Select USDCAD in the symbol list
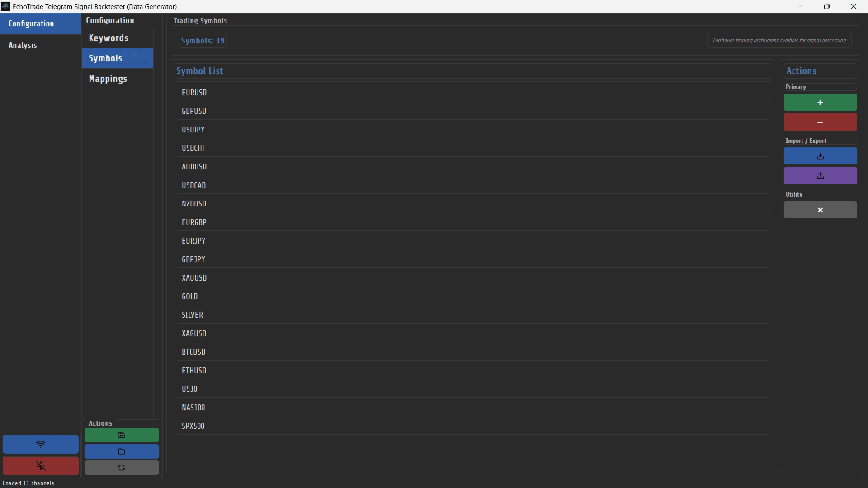Screen dimensions: 868x488 [473, 185]
